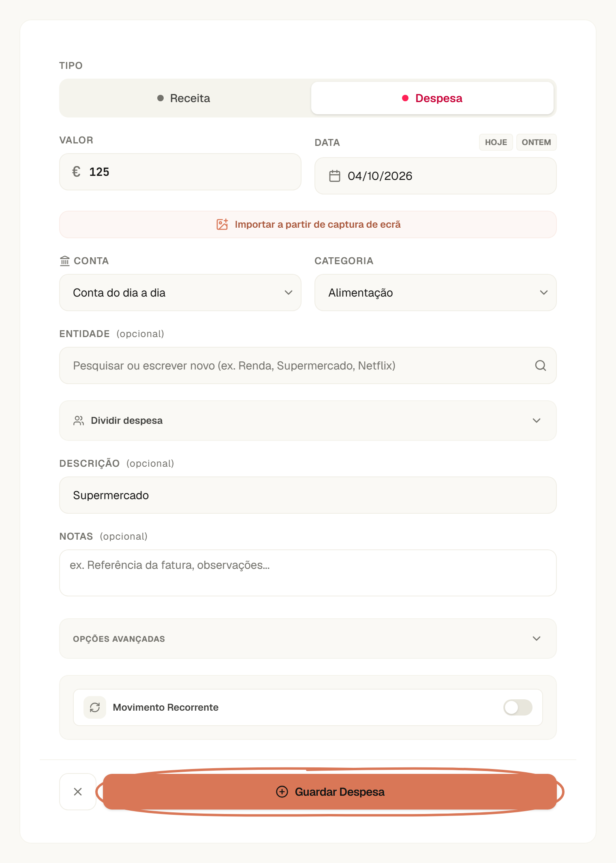Enable the Movimento Recorrente switch

click(518, 707)
